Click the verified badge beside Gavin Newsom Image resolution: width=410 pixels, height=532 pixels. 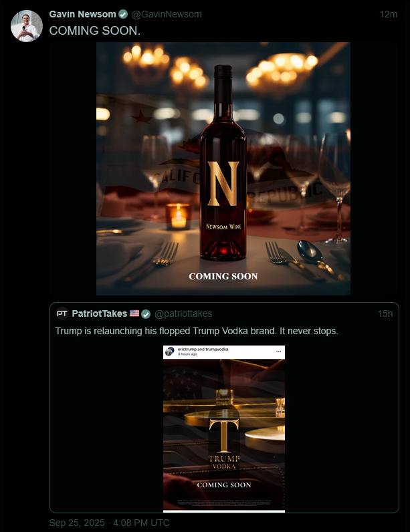[123, 14]
